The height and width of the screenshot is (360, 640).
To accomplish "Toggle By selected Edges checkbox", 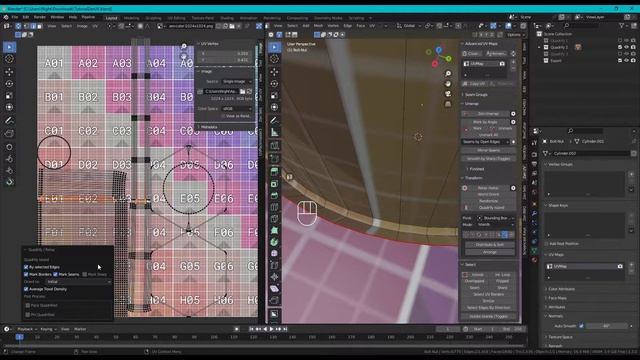I will coord(26,267).
